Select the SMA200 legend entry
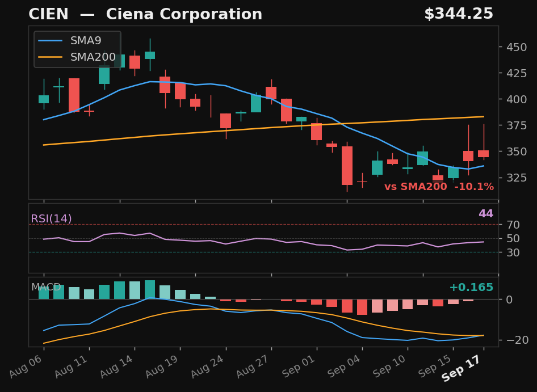Viewport: 537px width, 392px height. [x=77, y=57]
